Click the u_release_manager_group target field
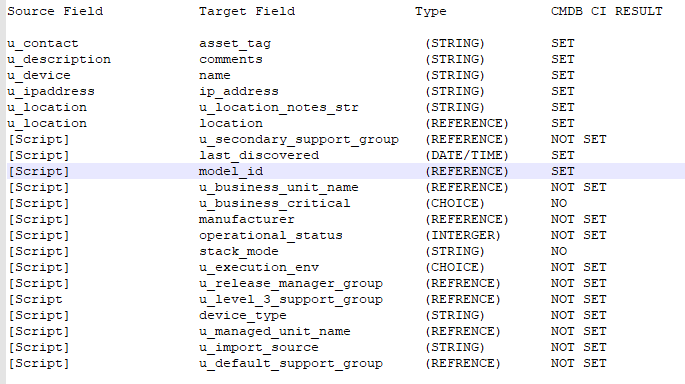Image resolution: width=685 pixels, height=384 pixels. point(291,284)
